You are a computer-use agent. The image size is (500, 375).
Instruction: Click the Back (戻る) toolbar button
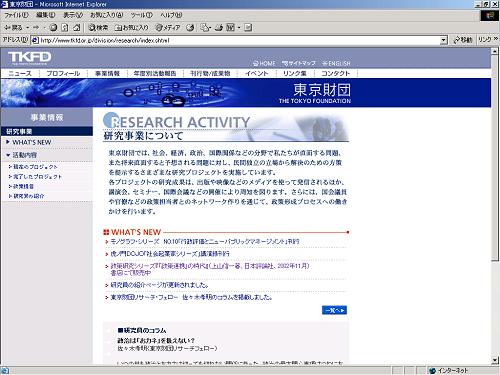(x=13, y=28)
